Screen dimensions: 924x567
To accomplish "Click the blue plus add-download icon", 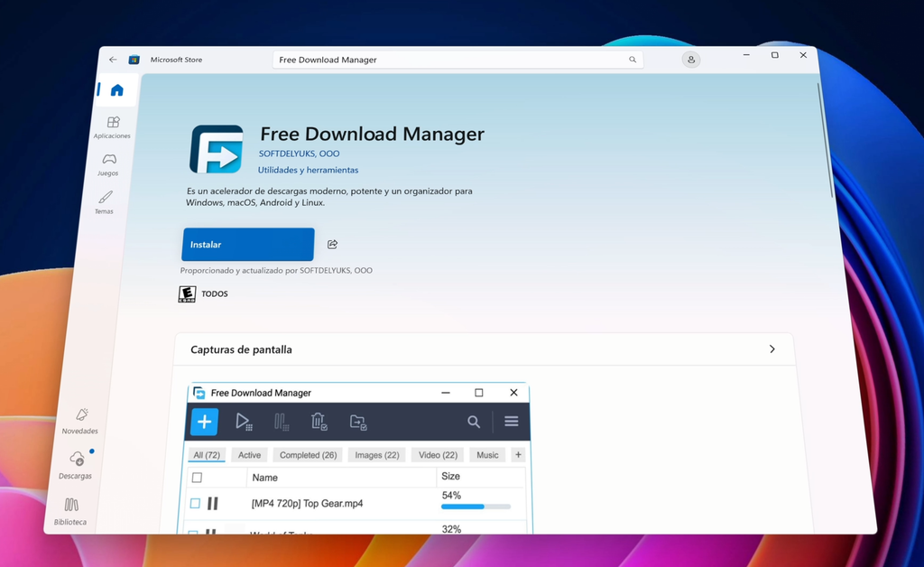I will (205, 422).
